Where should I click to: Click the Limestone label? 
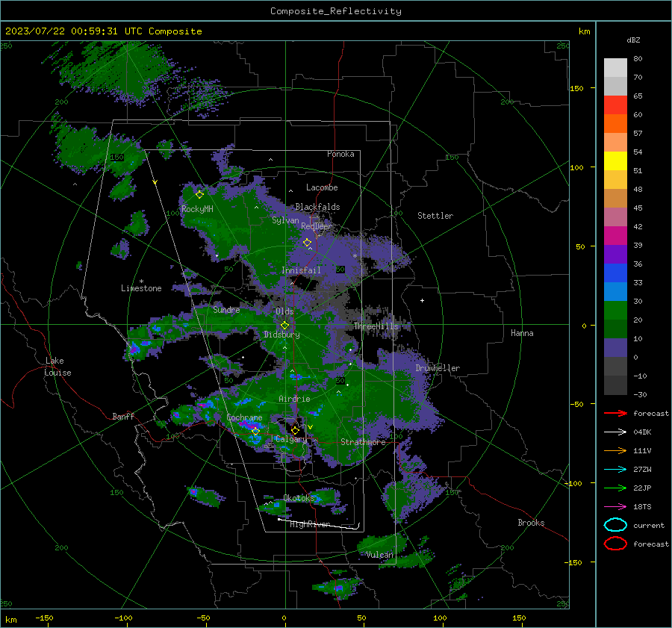coord(141,288)
